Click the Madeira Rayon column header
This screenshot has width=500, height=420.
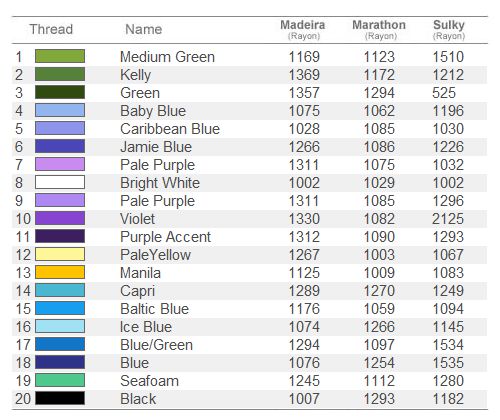303,29
